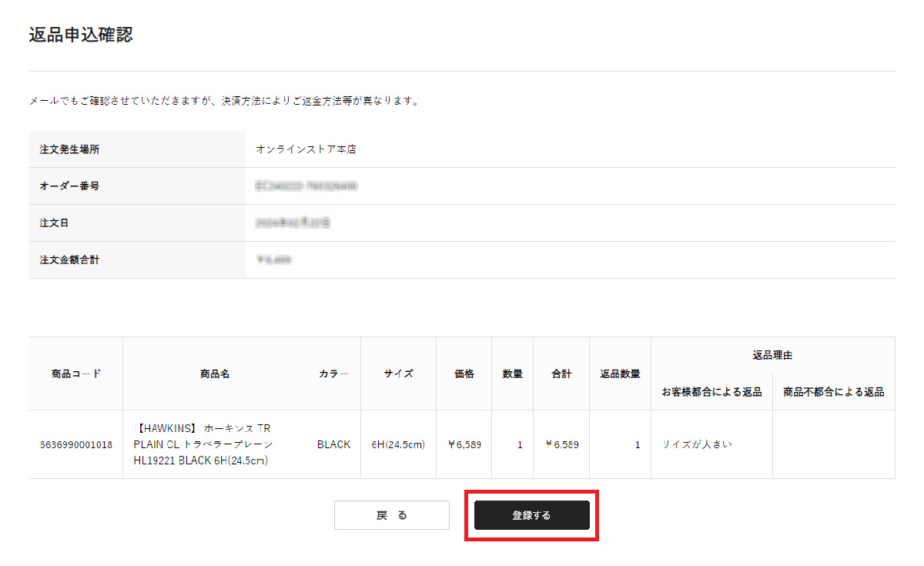Click the 返品理由 header cell
This screenshot has width=924, height=566.
coord(772,355)
